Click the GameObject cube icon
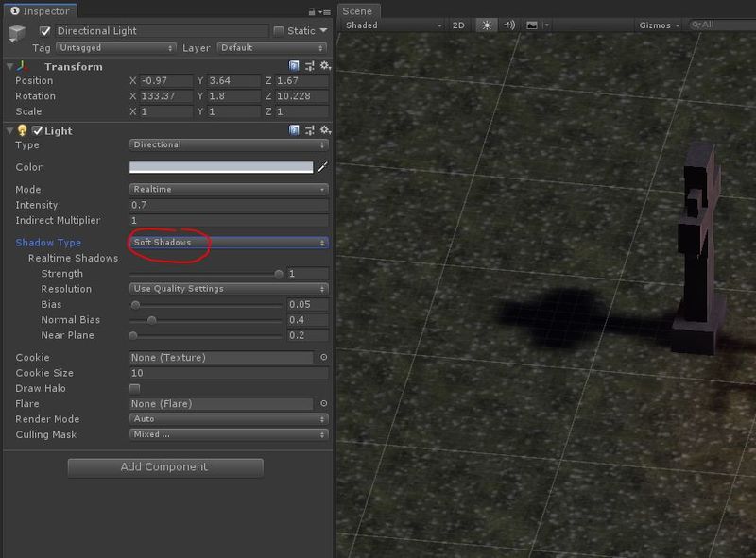This screenshot has height=558, width=756. (x=17, y=33)
